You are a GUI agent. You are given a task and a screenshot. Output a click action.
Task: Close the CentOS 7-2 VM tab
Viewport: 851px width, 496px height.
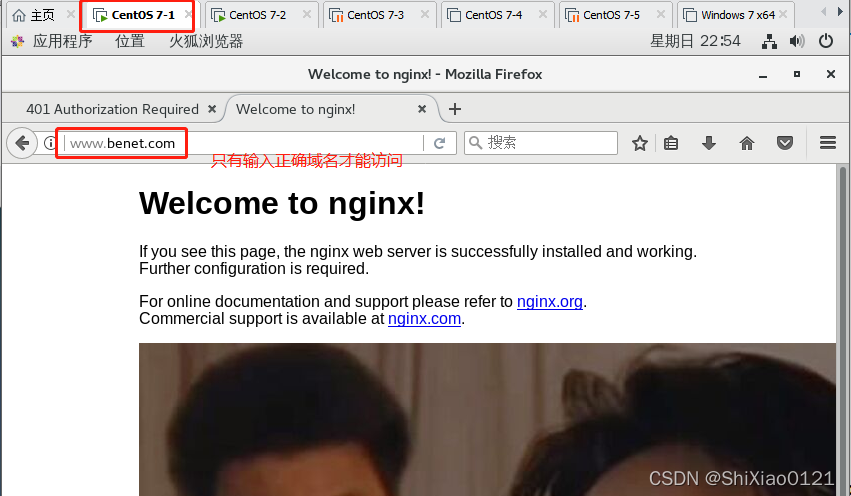coord(307,15)
